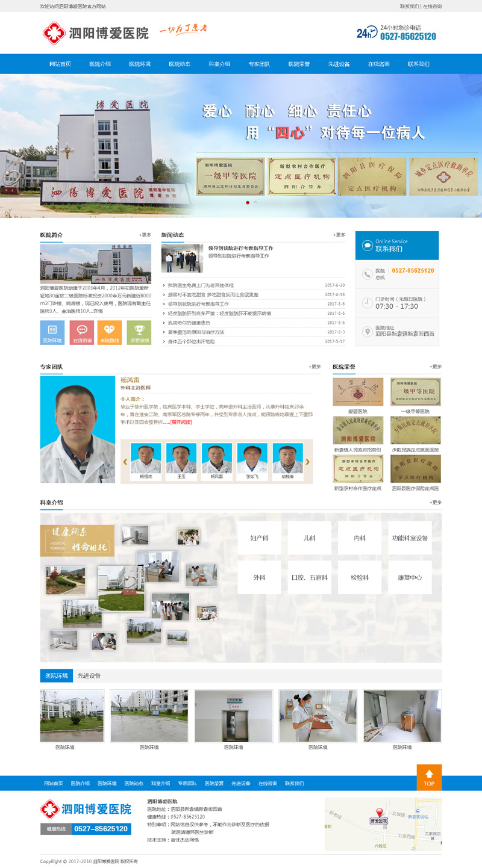
Task: Expand doctor bio via 展开阅读
Action: [181, 422]
